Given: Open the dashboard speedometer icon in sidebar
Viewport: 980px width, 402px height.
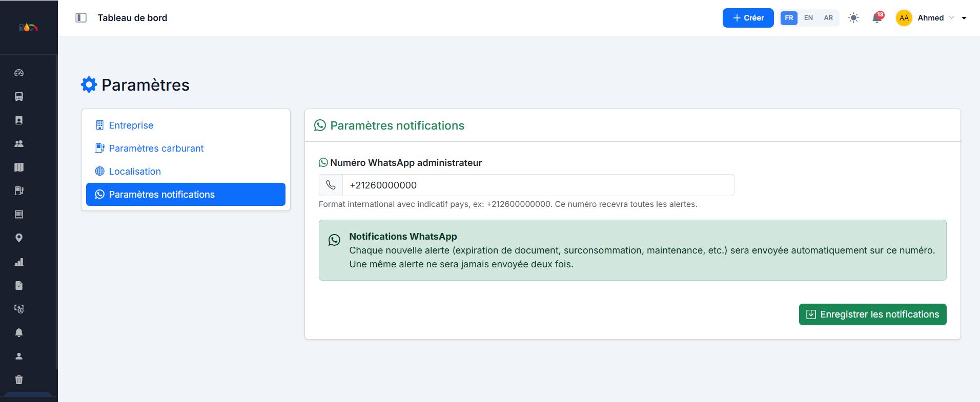Looking at the screenshot, I should click(19, 73).
